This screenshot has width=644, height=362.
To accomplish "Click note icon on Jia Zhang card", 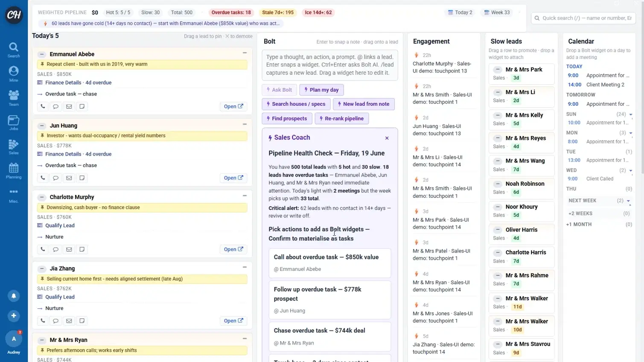I will [x=82, y=321].
